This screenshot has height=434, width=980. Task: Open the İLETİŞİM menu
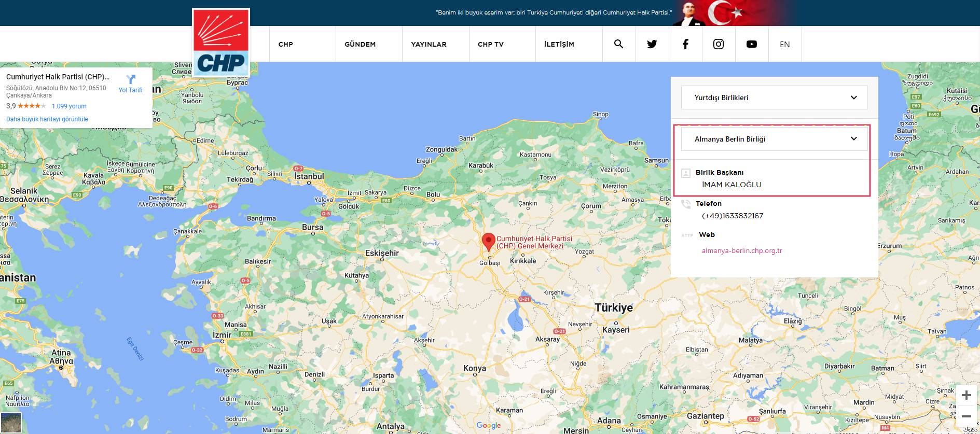559,44
